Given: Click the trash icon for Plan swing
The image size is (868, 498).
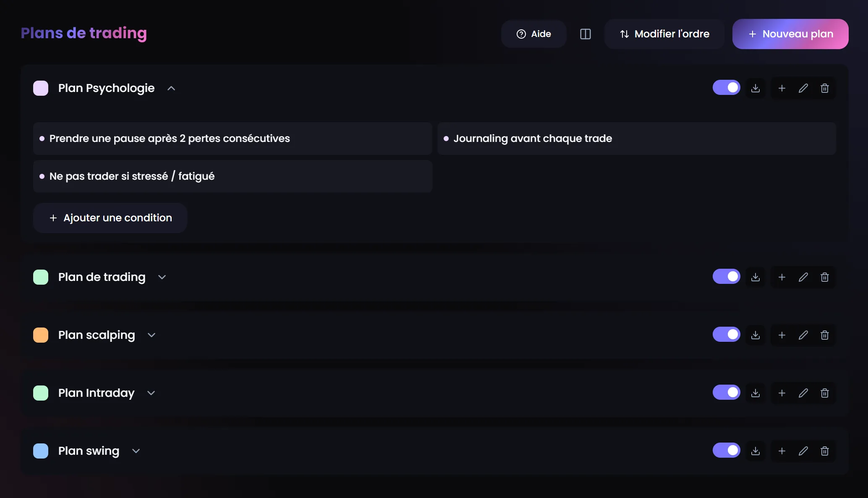Looking at the screenshot, I should pos(824,451).
